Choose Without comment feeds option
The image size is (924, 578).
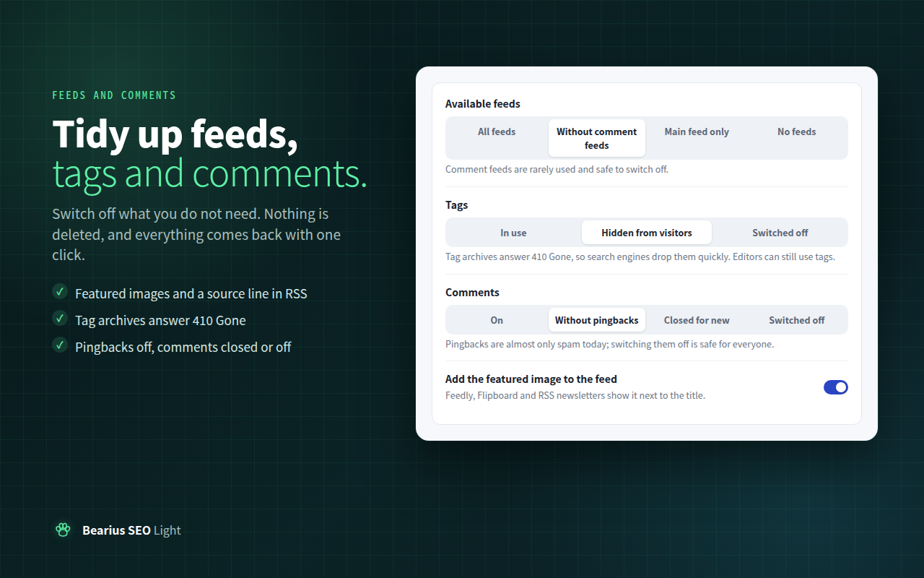click(597, 138)
